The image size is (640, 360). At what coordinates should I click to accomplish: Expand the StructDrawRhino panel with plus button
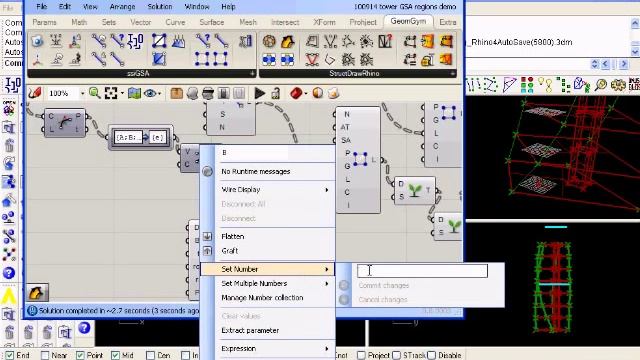click(x=453, y=73)
